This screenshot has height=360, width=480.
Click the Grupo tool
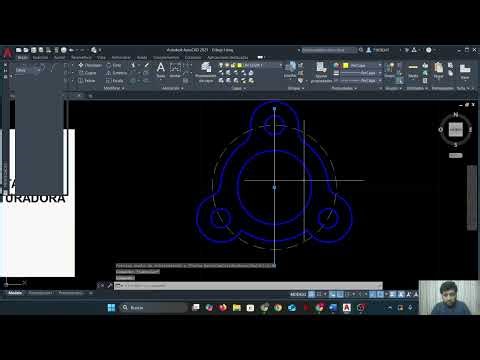click(x=389, y=70)
